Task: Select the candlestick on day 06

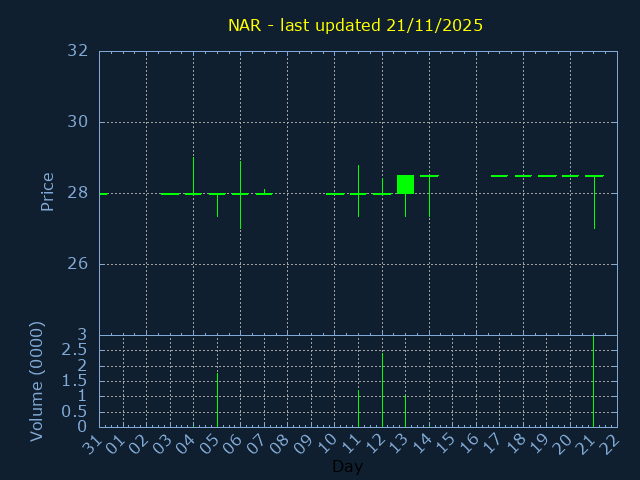Action: coord(240,194)
